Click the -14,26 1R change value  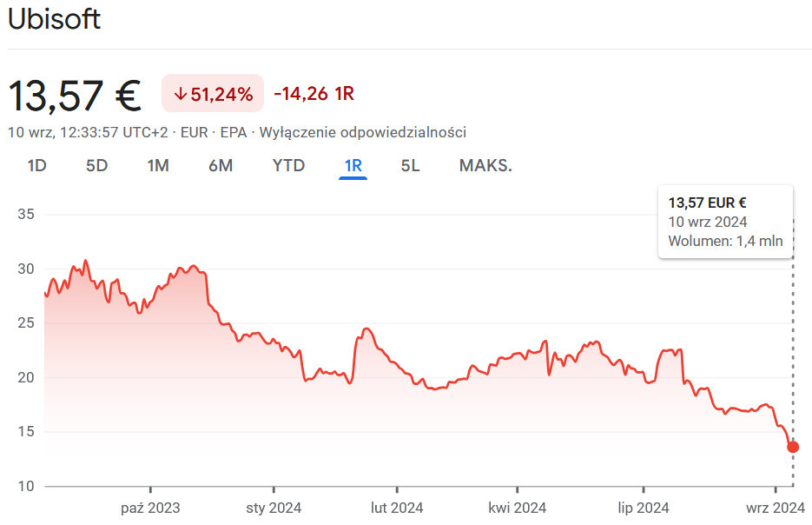[x=314, y=94]
